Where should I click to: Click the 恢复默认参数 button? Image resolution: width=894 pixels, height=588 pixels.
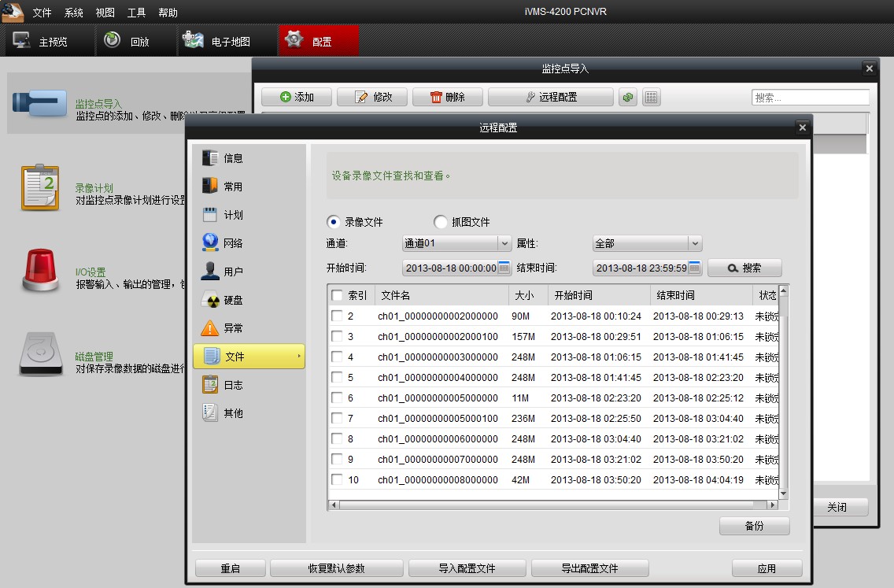pos(336,568)
